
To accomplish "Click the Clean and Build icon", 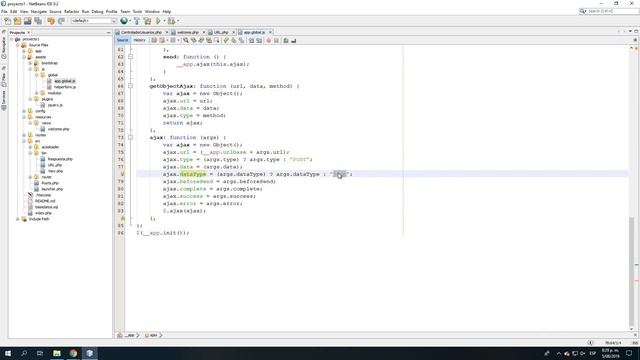I will pyautogui.click(x=147, y=21).
